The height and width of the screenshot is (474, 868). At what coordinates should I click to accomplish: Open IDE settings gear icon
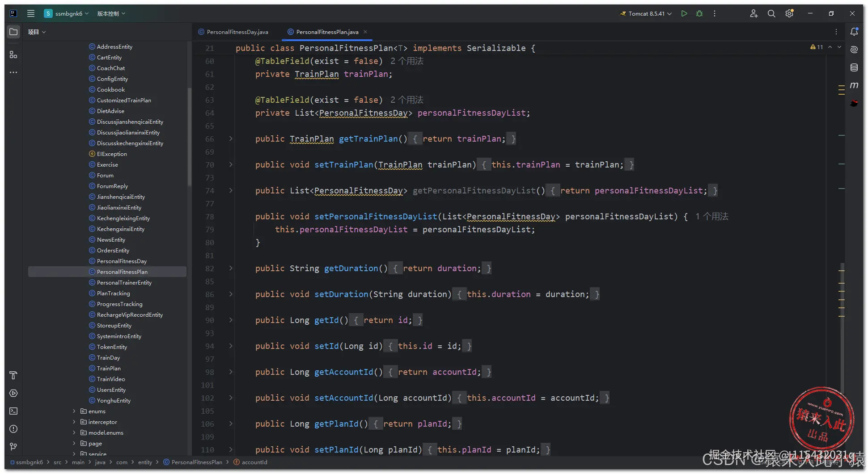789,13
